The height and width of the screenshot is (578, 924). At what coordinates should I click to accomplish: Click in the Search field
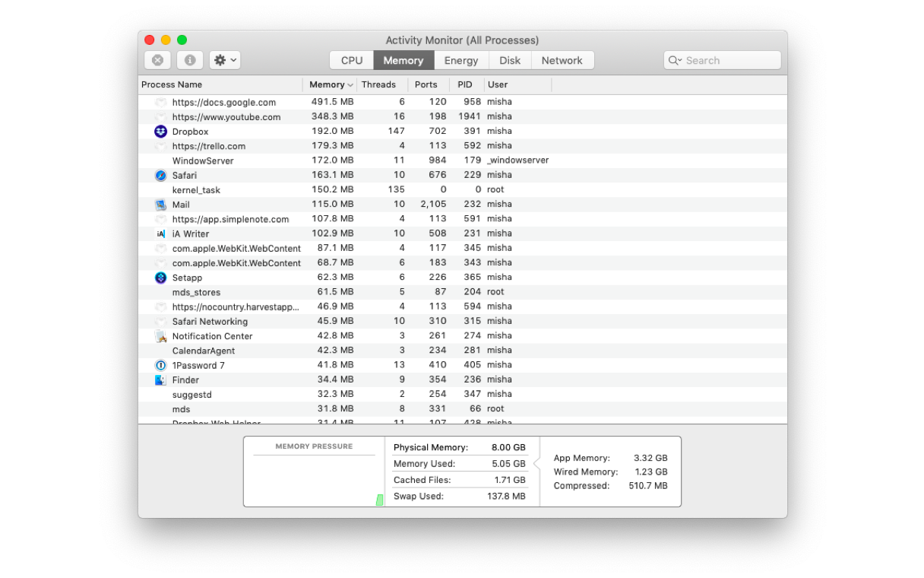tap(723, 61)
